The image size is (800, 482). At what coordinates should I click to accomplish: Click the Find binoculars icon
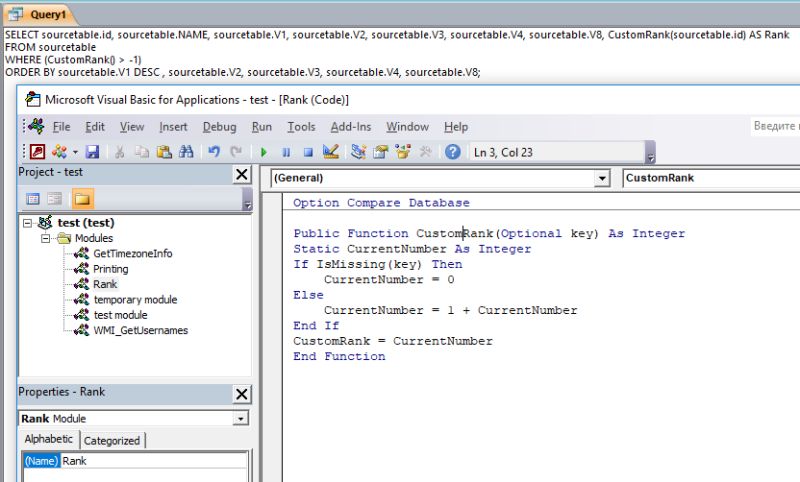click(x=186, y=152)
